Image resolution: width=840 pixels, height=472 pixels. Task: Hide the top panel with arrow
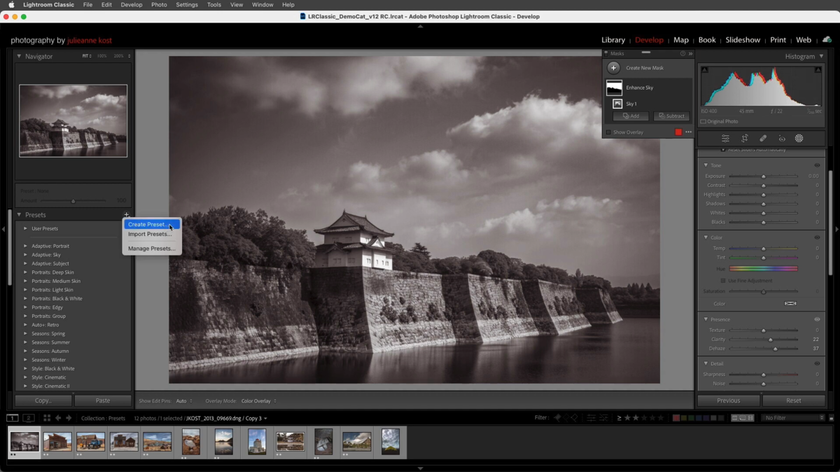(420, 26)
